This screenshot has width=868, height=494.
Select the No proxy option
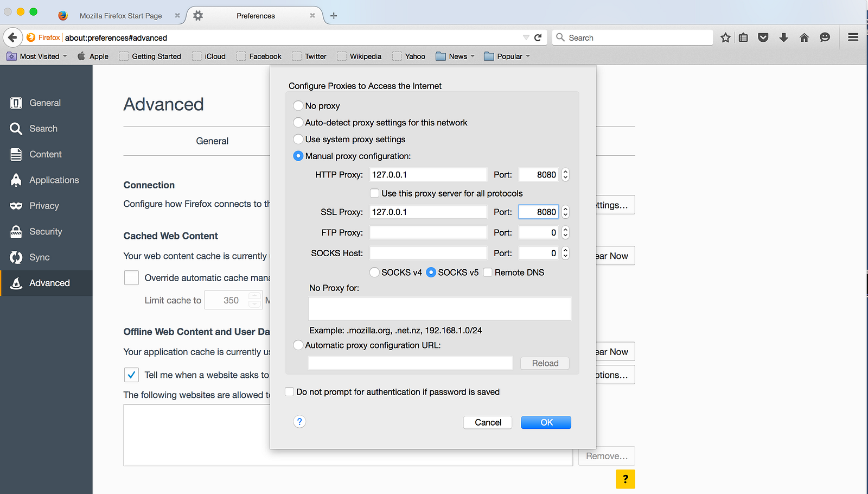298,106
